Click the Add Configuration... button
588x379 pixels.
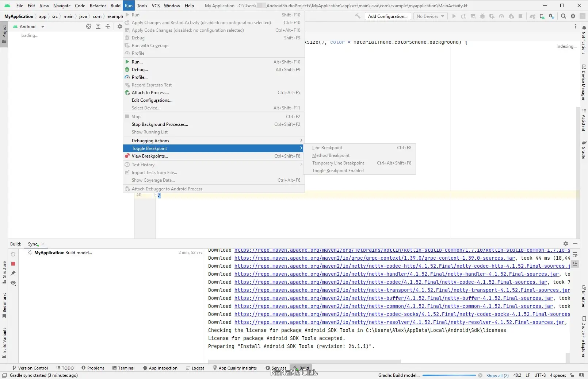pos(388,16)
